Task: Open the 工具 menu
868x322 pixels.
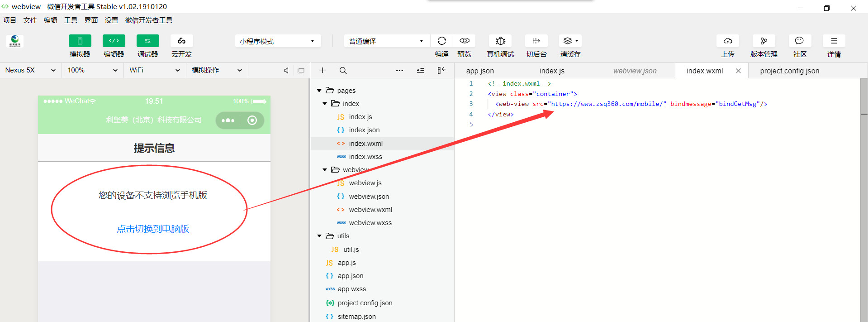Action: click(x=71, y=20)
